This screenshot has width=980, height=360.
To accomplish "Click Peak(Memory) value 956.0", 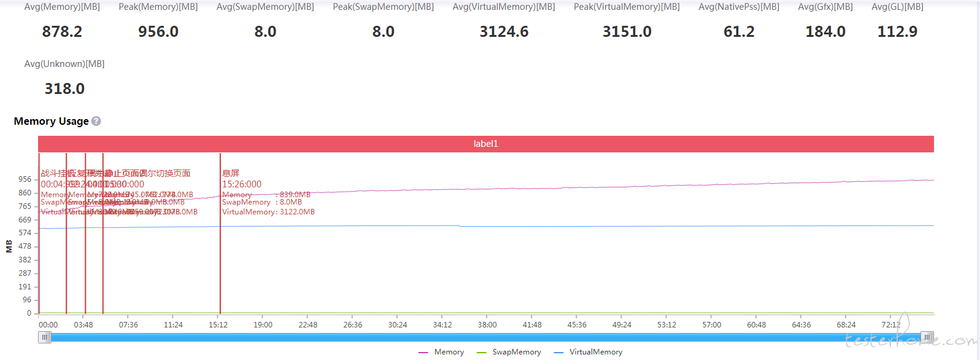I will [x=158, y=32].
